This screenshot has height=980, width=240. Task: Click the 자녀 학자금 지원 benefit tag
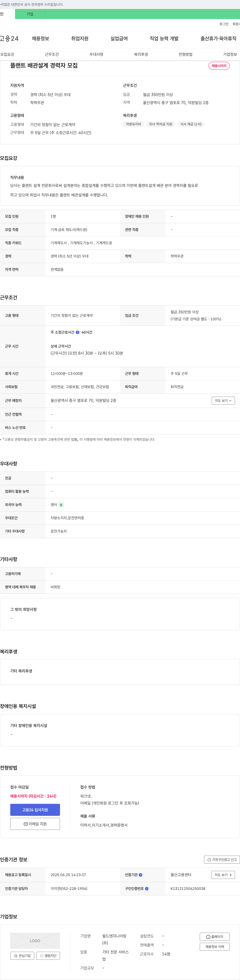click(x=161, y=124)
